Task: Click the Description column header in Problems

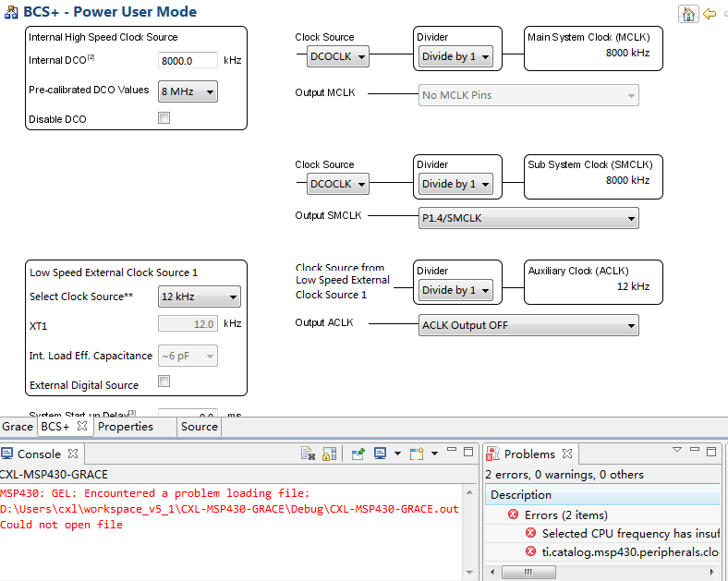Action: click(x=602, y=495)
